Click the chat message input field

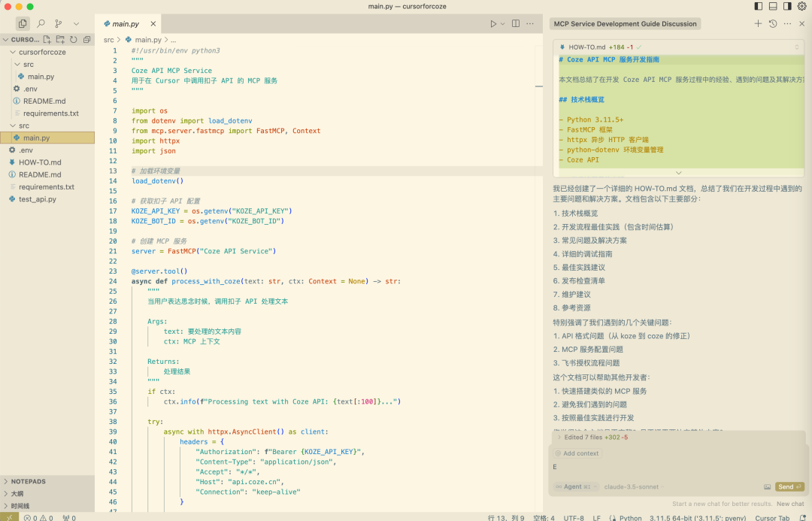pyautogui.click(x=678, y=467)
